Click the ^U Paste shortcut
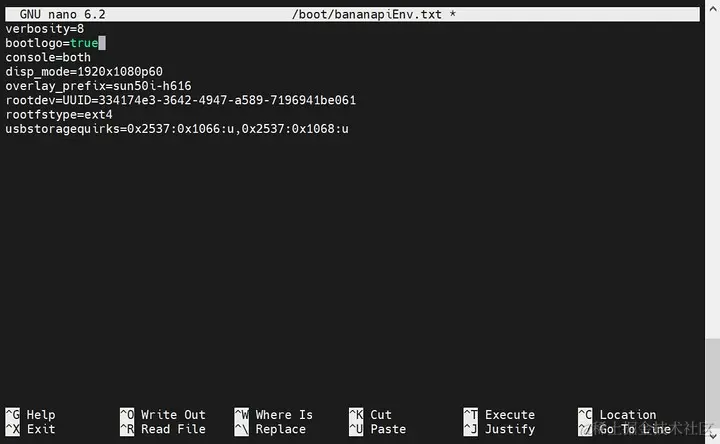The width and height of the screenshot is (720, 444). (x=377, y=429)
